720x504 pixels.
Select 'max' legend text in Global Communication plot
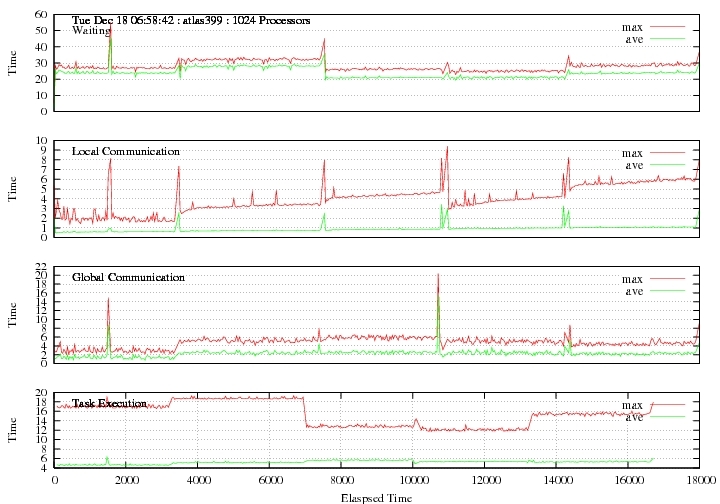(x=632, y=279)
